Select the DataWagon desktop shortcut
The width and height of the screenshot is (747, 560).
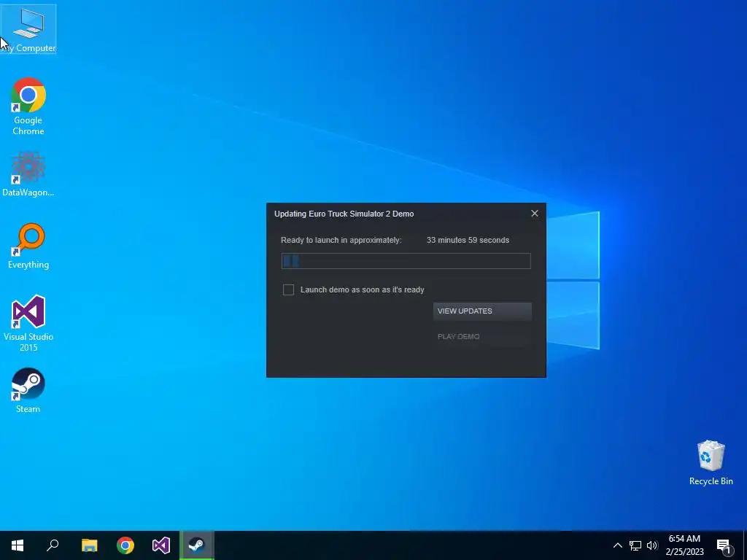(x=28, y=174)
